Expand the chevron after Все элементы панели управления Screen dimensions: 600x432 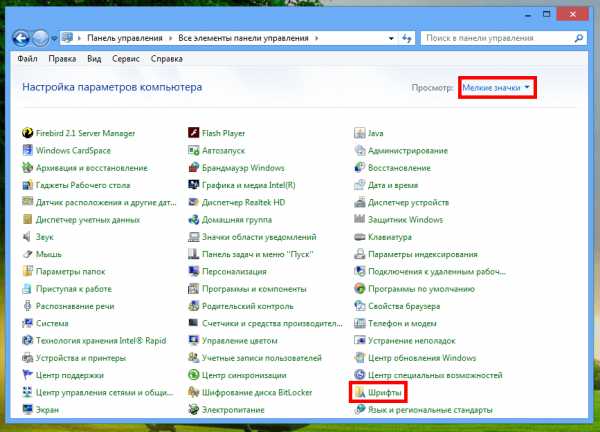316,38
